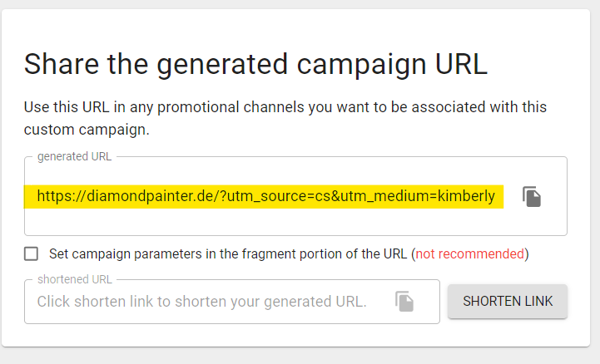Click the "https://diamondpainter.de" domain text
Screen dimensions: 600x364
click(x=121, y=197)
